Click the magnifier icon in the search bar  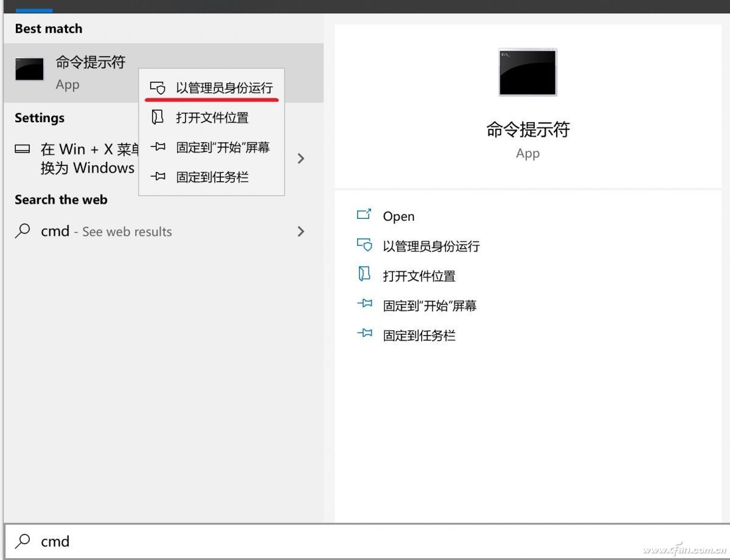23,541
